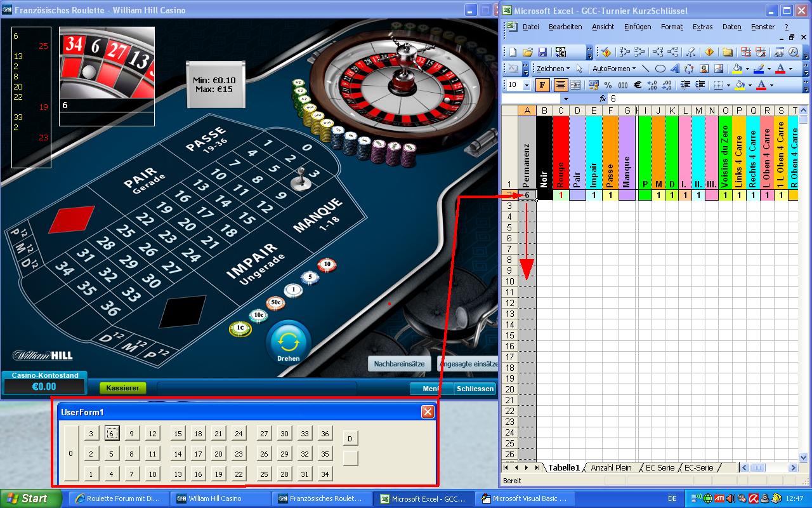This screenshot has height=508, width=812.
Task: Insert ClipArt from drawing toolbar
Action: 704,69
